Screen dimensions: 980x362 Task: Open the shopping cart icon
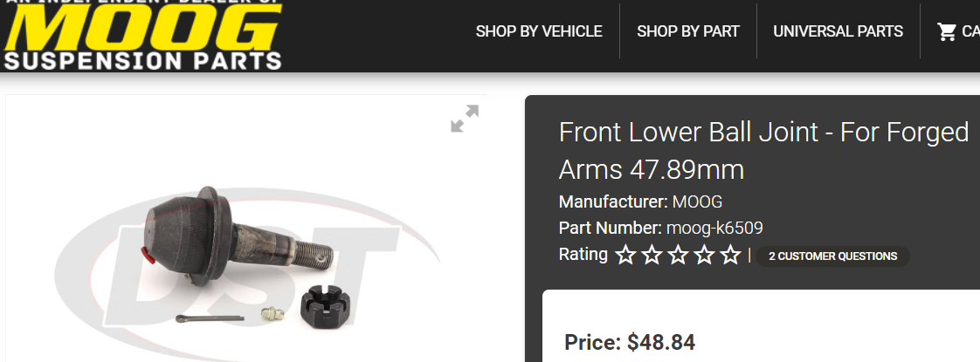point(947,31)
